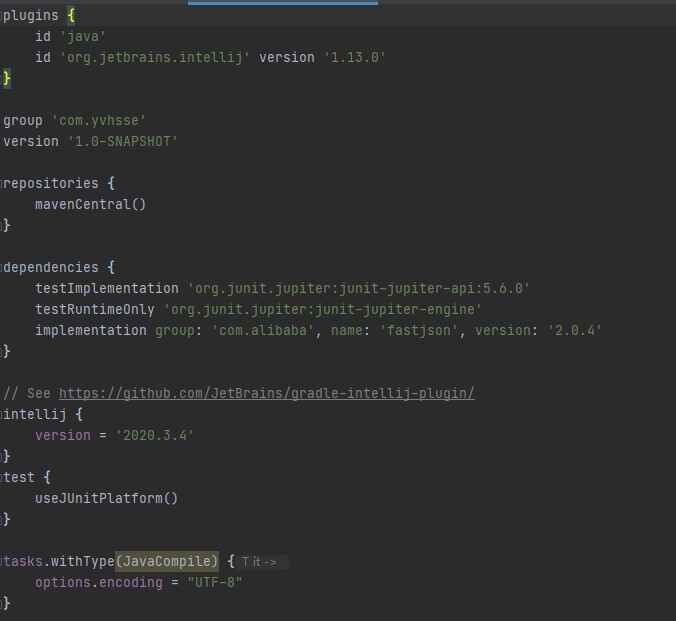Click the testImplementation keyword
Image resolution: width=676 pixels, height=621 pixels.
click(x=107, y=289)
